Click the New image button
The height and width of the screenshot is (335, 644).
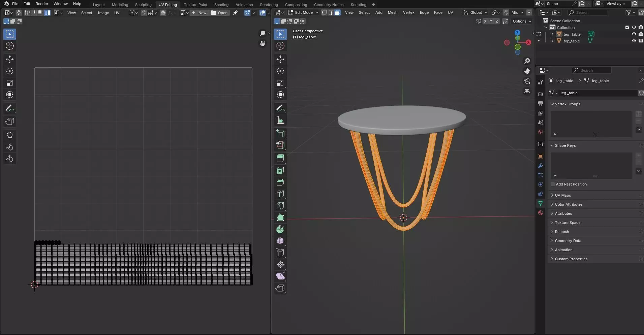(x=199, y=13)
